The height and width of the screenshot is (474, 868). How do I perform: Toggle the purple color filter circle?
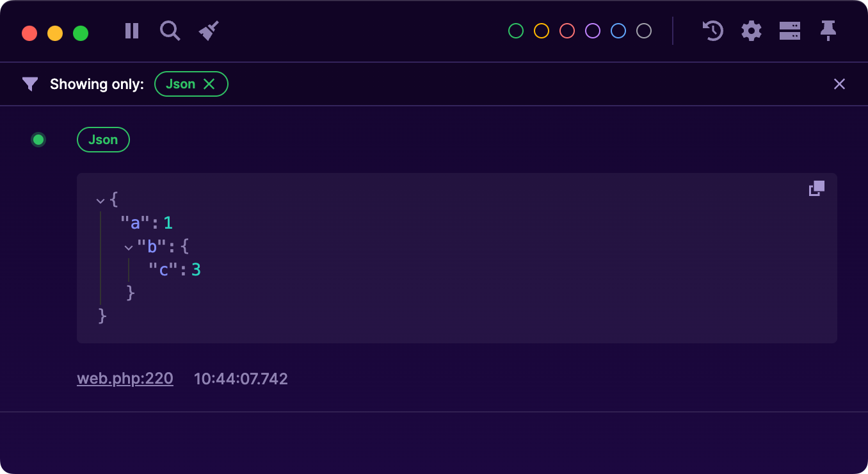[x=592, y=30]
